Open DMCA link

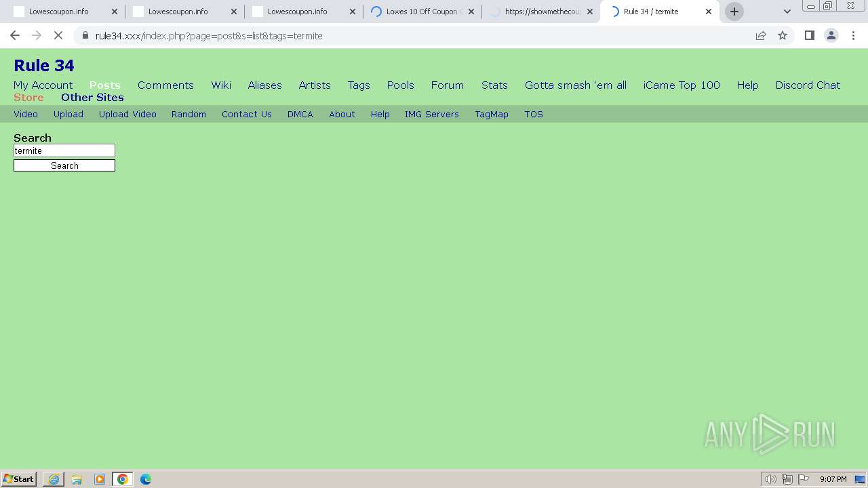[300, 114]
